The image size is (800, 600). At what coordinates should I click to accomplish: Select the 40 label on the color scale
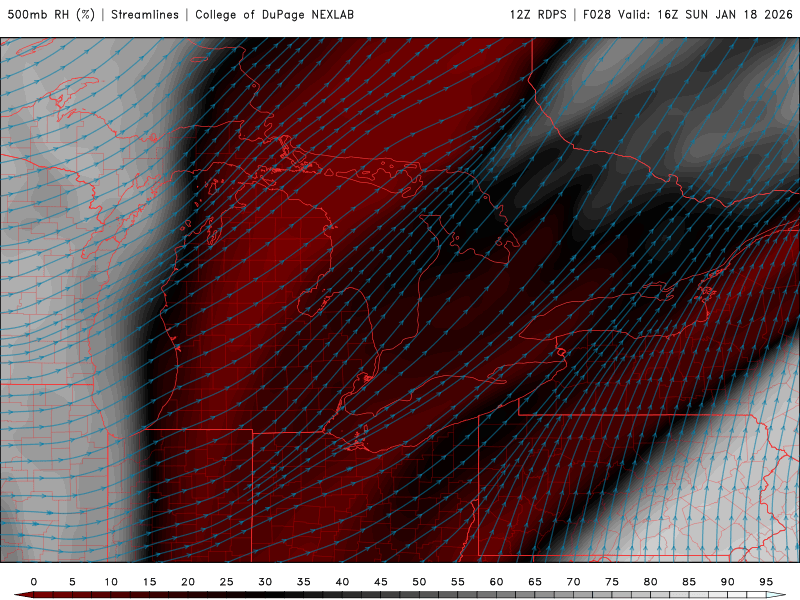(x=342, y=582)
